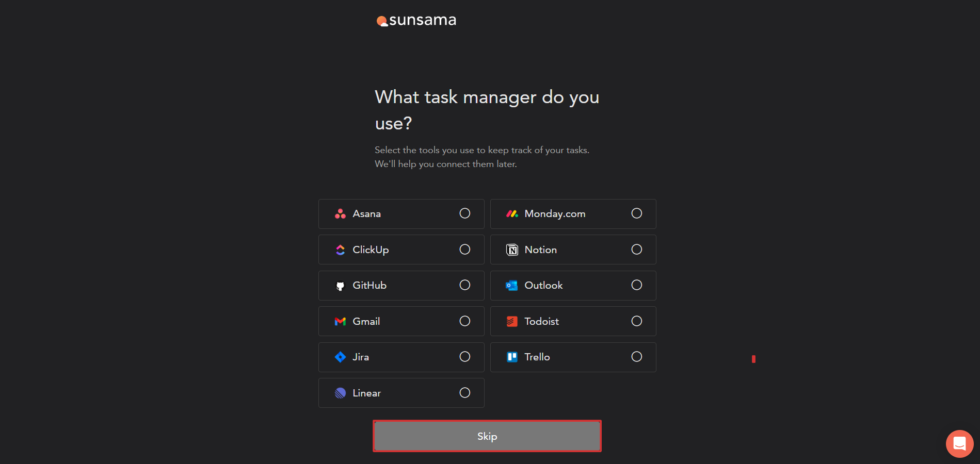Click the ClickUp logo icon

pos(340,250)
